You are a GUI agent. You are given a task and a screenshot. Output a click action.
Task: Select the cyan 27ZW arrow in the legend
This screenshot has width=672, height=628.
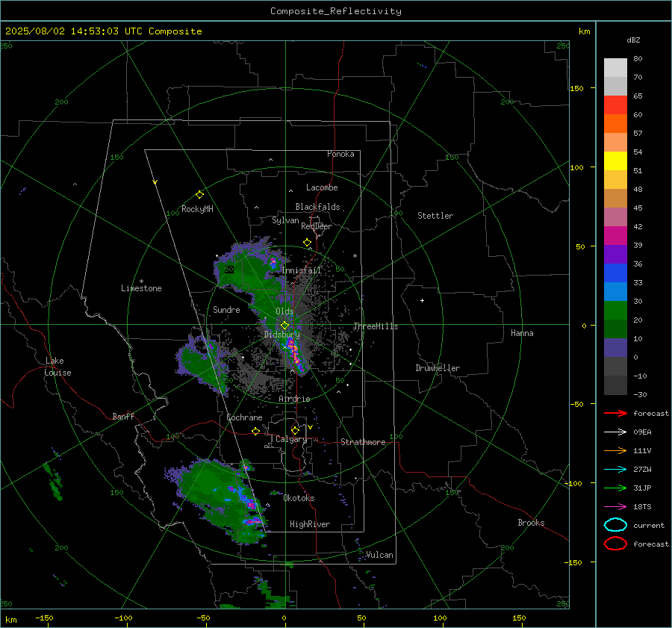(615, 470)
